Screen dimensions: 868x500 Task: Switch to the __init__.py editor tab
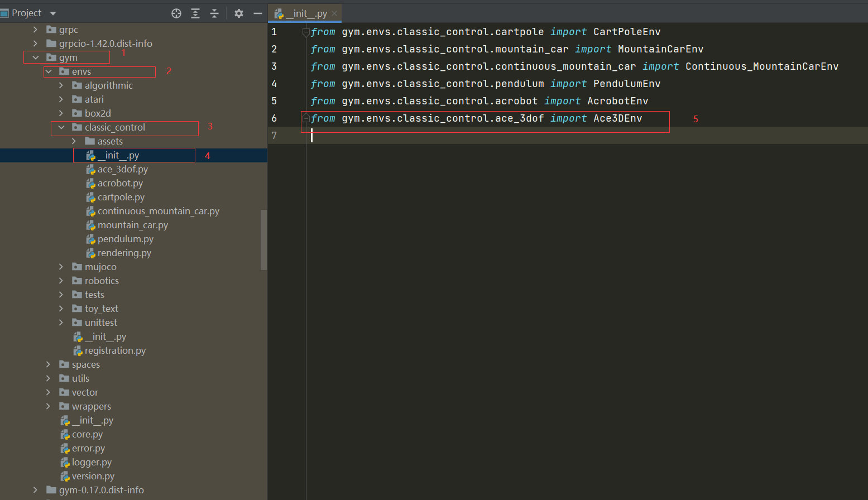[305, 13]
